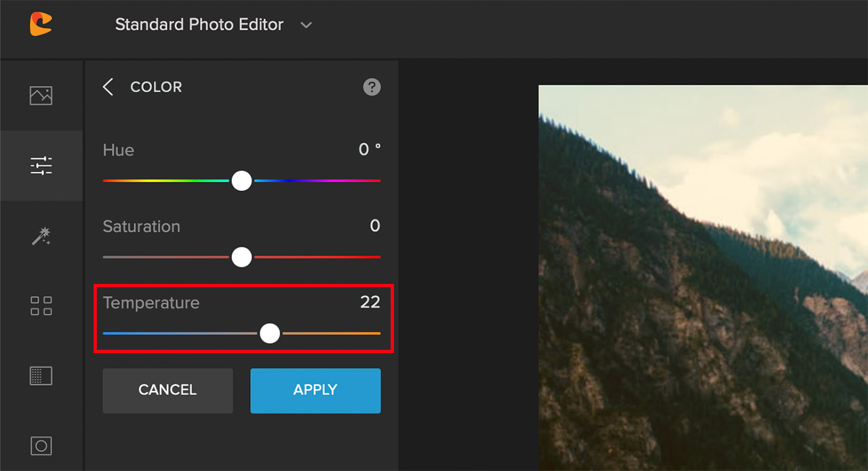Select the Adjustments sliders tool
The width and height of the screenshot is (868, 471).
(41, 165)
